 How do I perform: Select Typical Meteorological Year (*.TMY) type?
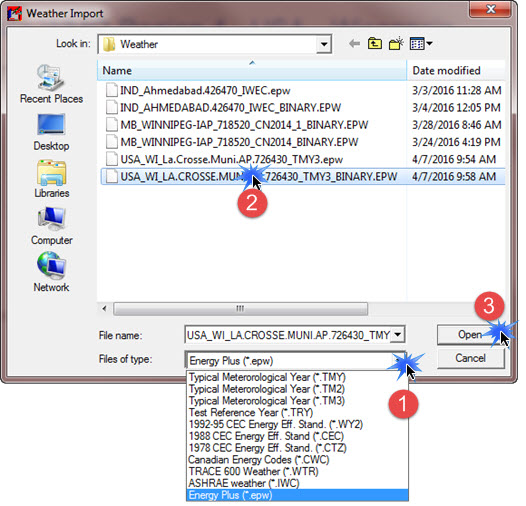click(x=297, y=377)
